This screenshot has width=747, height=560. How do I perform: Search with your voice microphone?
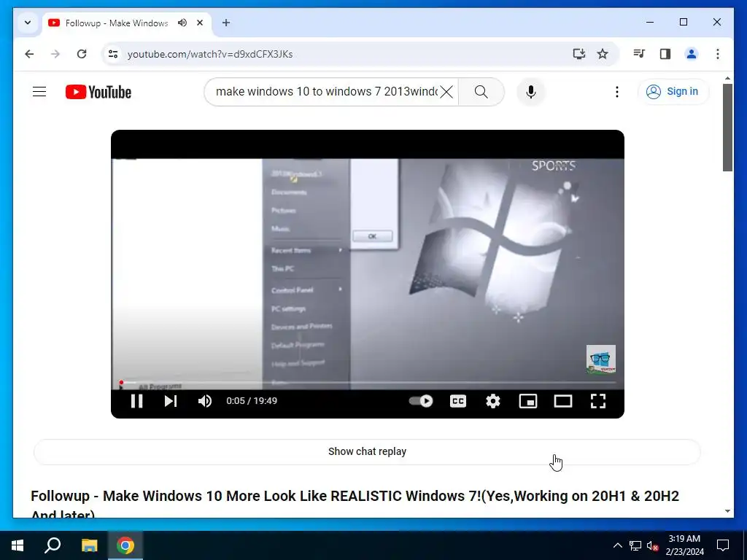click(531, 91)
